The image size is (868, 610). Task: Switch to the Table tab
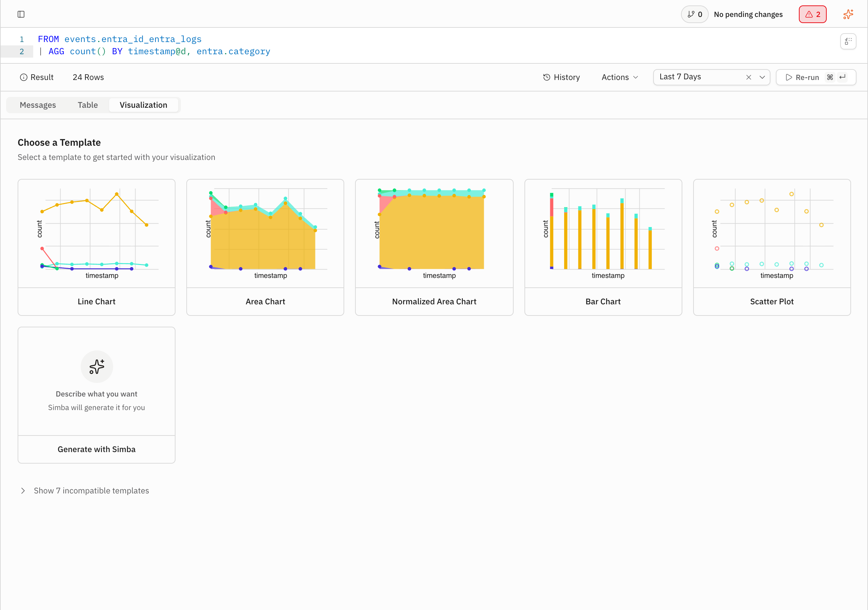(x=88, y=105)
